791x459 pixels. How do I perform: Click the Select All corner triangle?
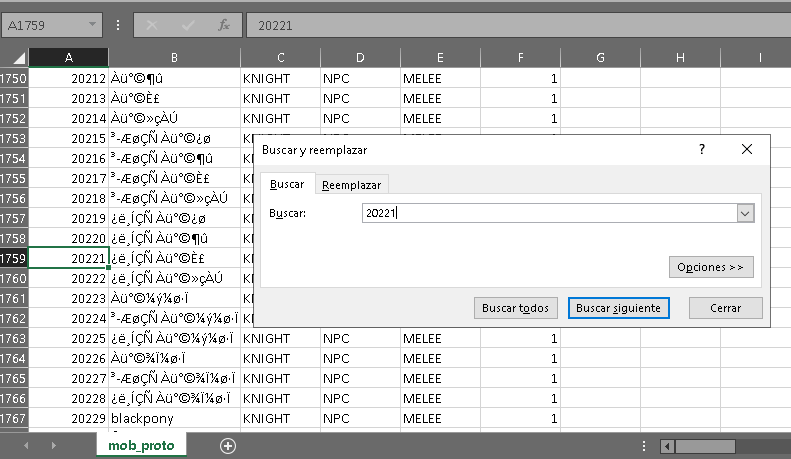[x=18, y=58]
